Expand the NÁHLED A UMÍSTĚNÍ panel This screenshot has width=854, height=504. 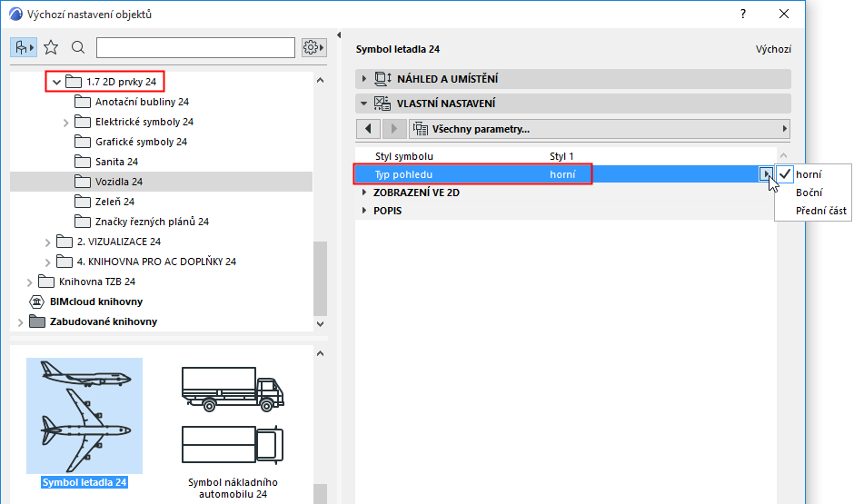point(363,79)
